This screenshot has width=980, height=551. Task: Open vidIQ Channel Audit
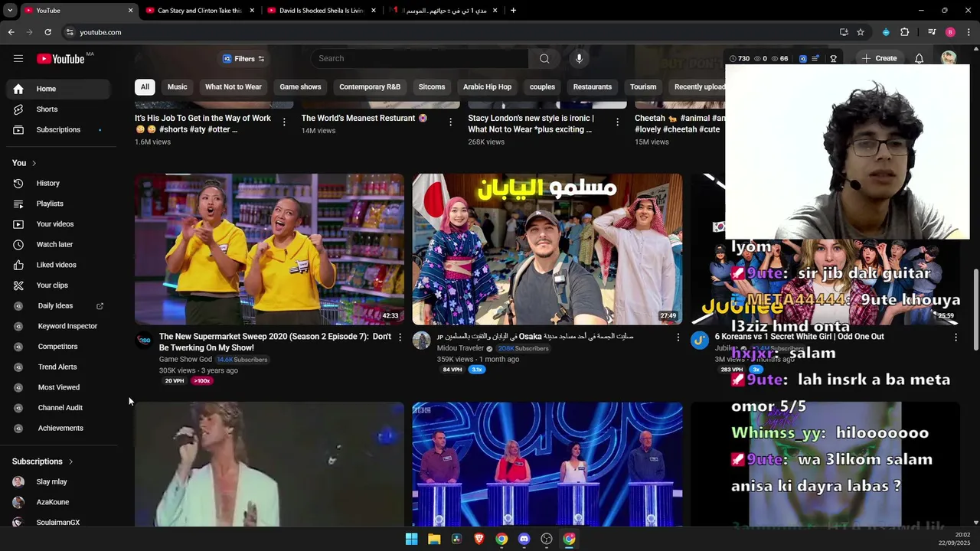coord(60,408)
